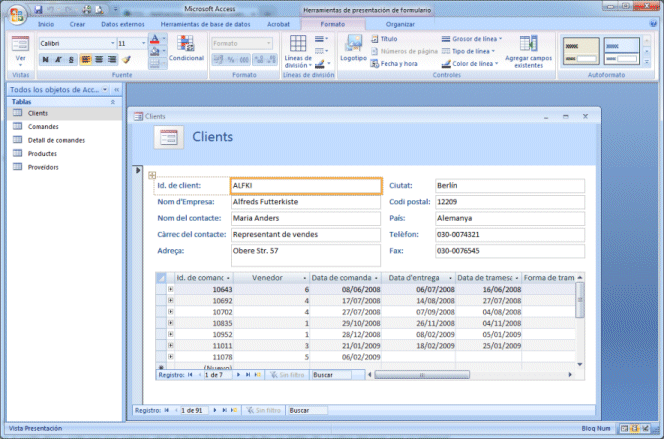Go to last record in subform
The image size is (664, 439).
coord(248,375)
